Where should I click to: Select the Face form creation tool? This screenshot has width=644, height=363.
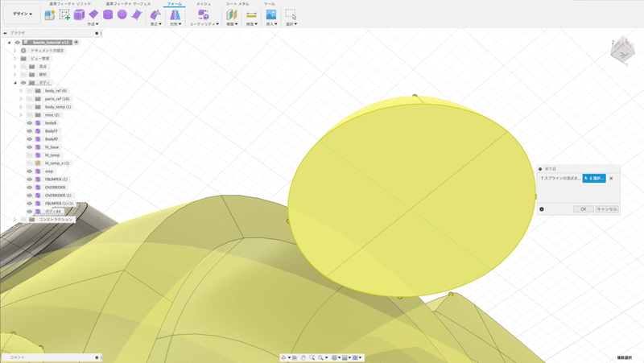[x=137, y=14]
